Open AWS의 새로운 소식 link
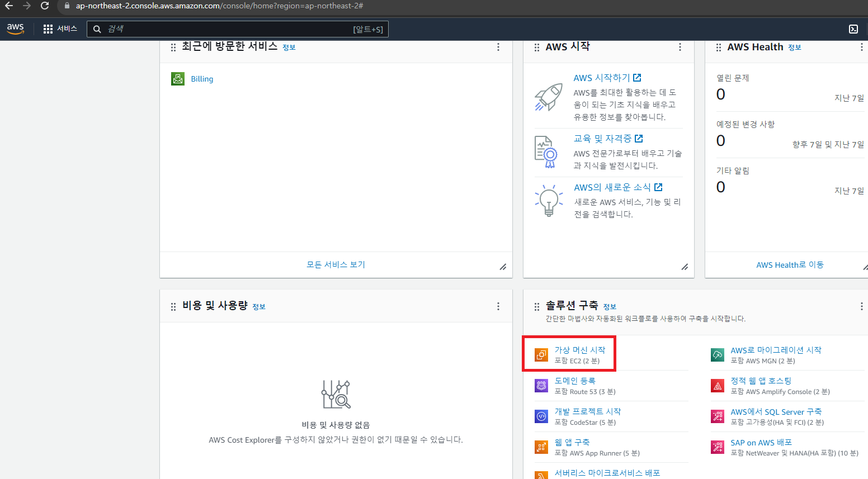The image size is (868, 479). tap(618, 187)
